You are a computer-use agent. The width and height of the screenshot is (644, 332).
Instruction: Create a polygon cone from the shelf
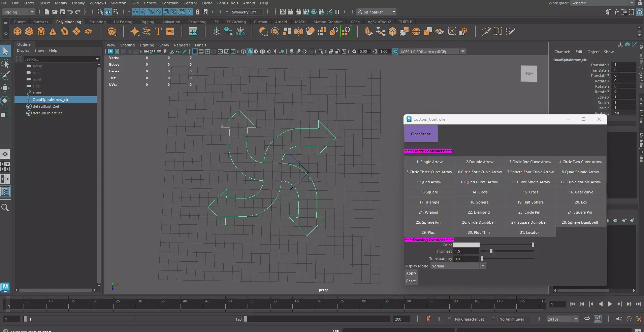[53, 32]
